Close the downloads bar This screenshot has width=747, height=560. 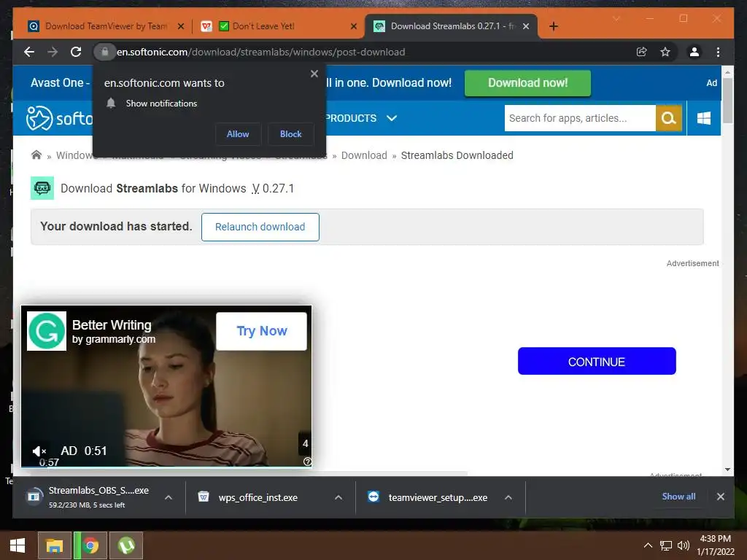(720, 497)
